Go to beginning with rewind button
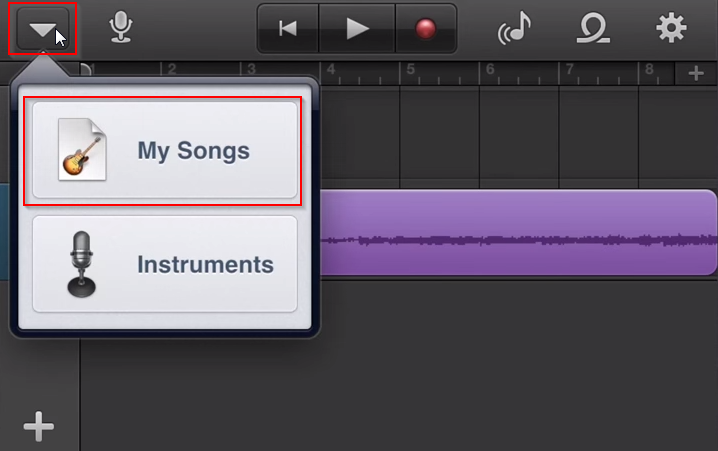This screenshot has height=451, width=718. [x=288, y=28]
